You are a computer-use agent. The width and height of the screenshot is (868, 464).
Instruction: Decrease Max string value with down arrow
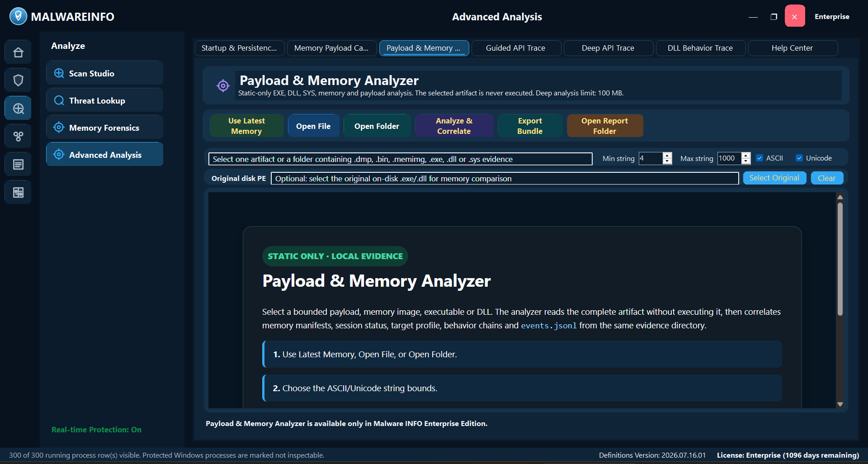tap(746, 161)
